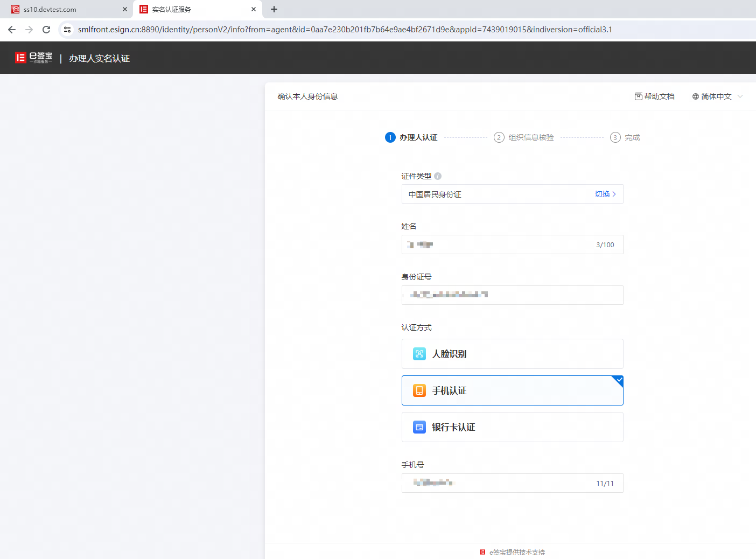Click the 办理人认证 step label
Screen dimensions: 756x559
(418, 137)
